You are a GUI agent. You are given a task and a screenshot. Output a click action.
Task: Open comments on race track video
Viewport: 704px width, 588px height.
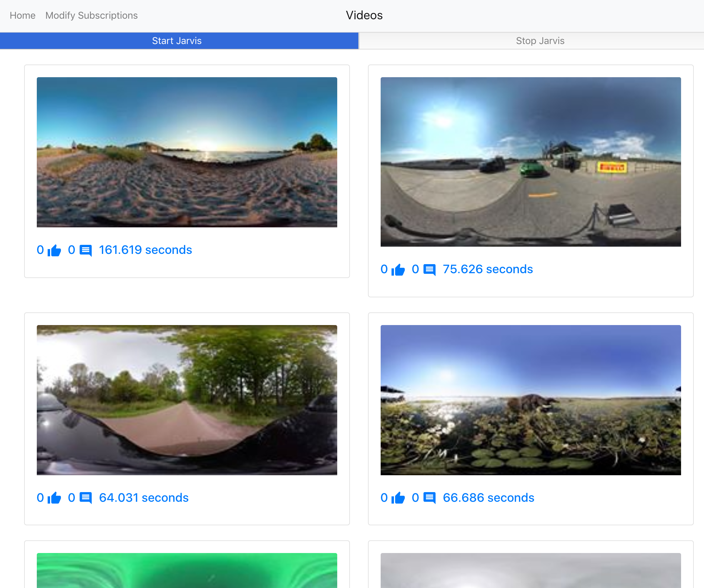point(430,270)
